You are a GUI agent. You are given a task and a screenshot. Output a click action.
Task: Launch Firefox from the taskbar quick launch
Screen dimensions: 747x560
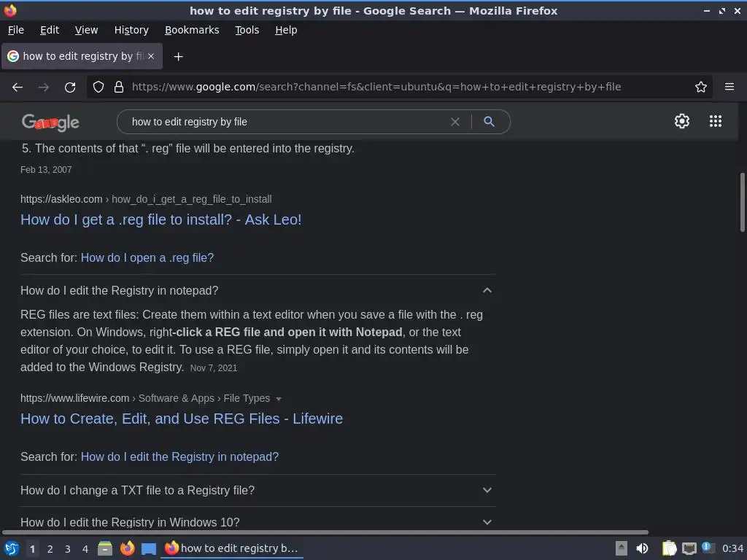click(127, 548)
